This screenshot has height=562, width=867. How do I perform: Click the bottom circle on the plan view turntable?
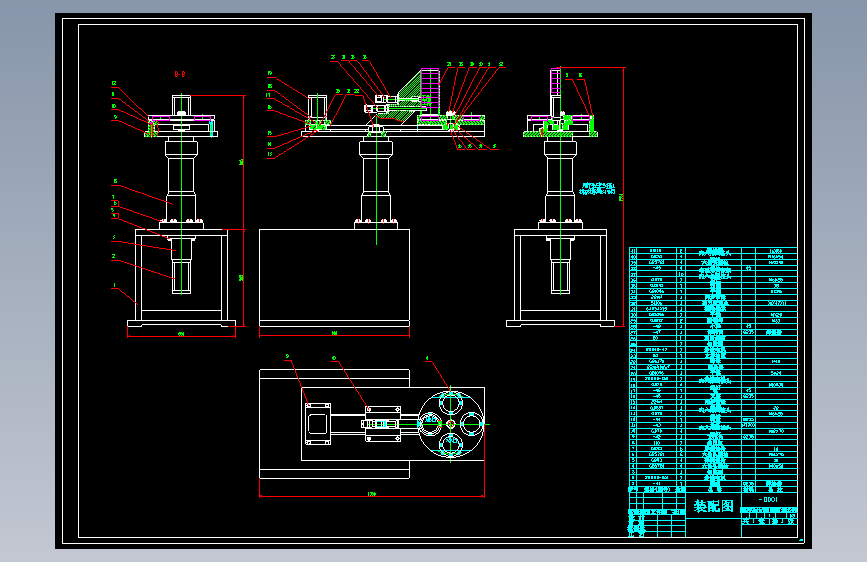(x=451, y=445)
